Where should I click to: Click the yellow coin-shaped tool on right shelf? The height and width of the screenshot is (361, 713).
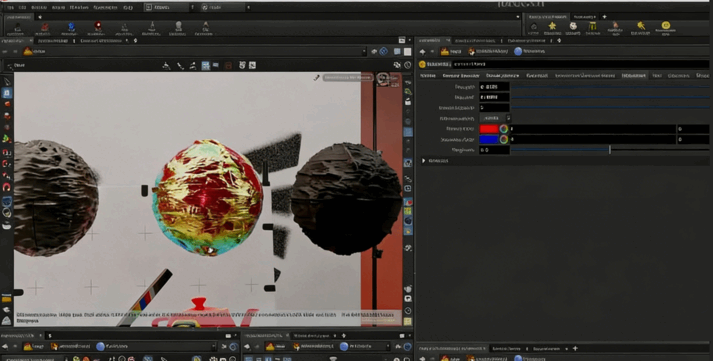665,25
